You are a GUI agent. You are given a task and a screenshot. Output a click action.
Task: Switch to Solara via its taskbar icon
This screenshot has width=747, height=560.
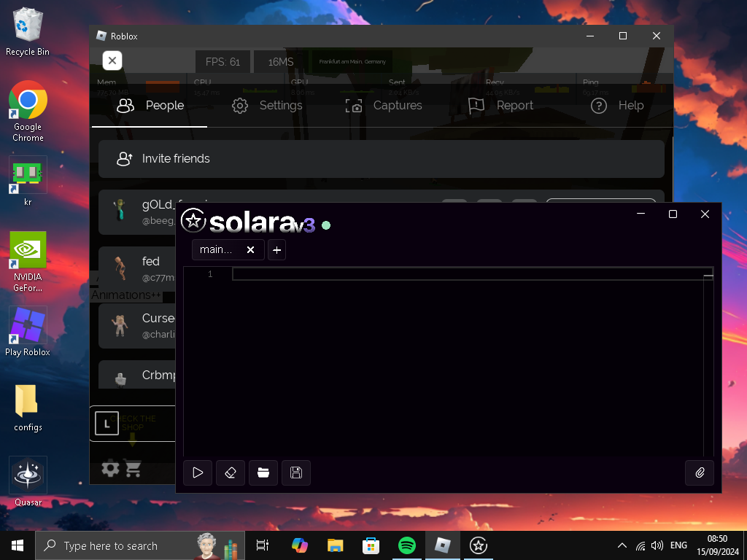point(479,545)
